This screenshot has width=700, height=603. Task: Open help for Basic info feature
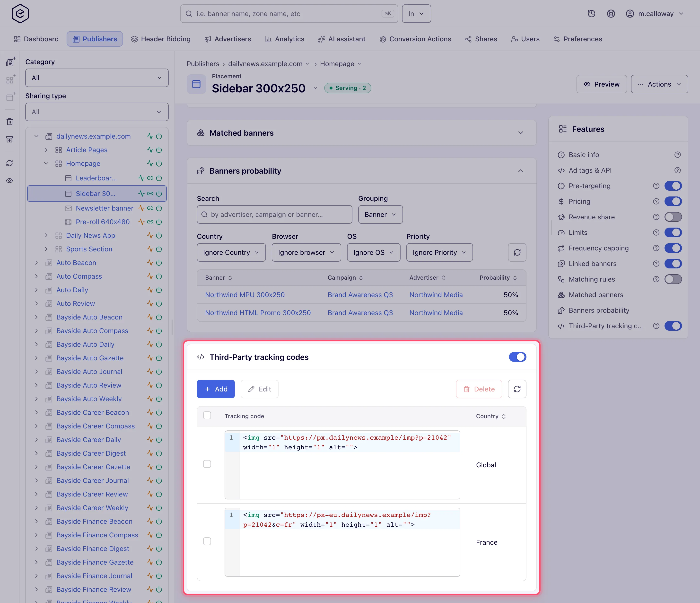(677, 155)
